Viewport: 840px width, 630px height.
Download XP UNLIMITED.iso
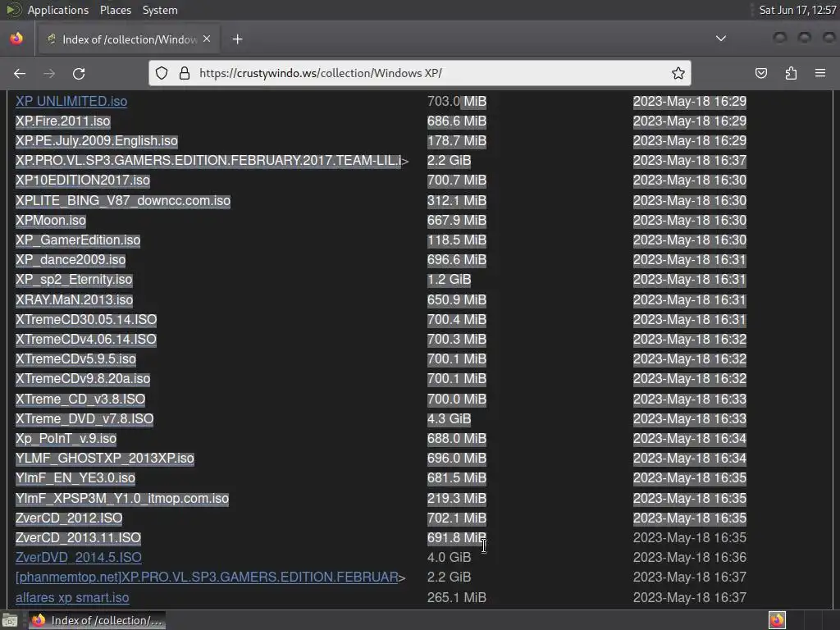[x=71, y=101]
